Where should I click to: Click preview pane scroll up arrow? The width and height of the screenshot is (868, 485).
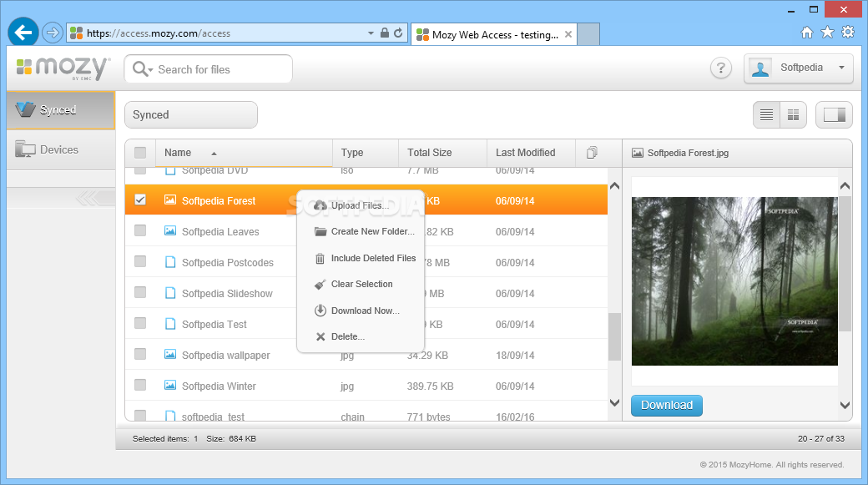pos(845,186)
